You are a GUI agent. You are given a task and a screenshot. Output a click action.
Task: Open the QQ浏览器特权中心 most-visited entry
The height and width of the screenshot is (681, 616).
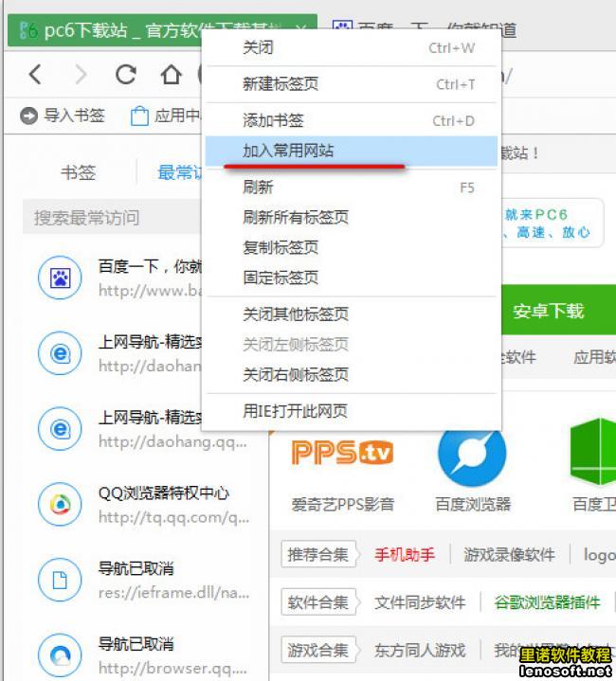[145, 504]
